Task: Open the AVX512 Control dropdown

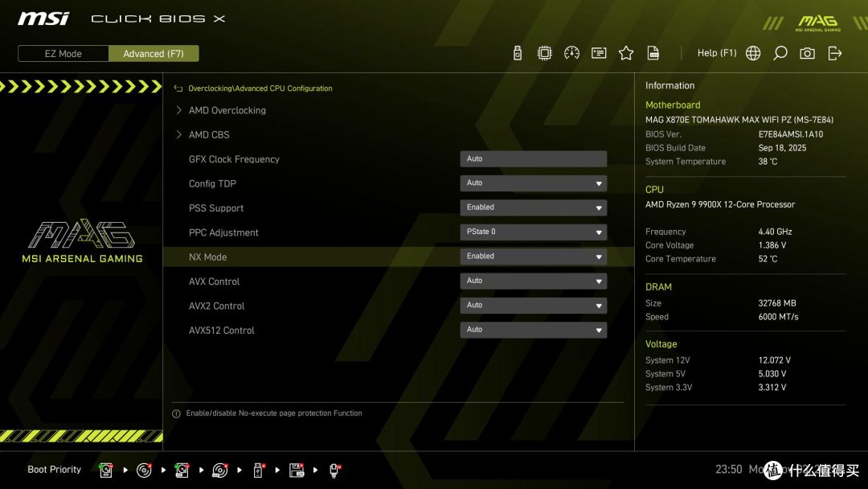Action: point(533,330)
